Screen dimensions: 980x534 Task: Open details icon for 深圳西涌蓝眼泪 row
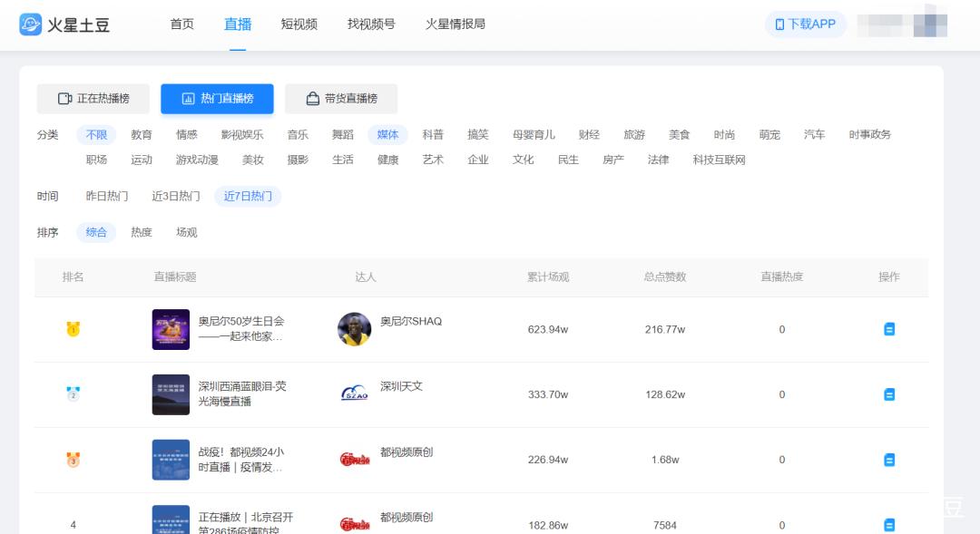pyautogui.click(x=888, y=394)
